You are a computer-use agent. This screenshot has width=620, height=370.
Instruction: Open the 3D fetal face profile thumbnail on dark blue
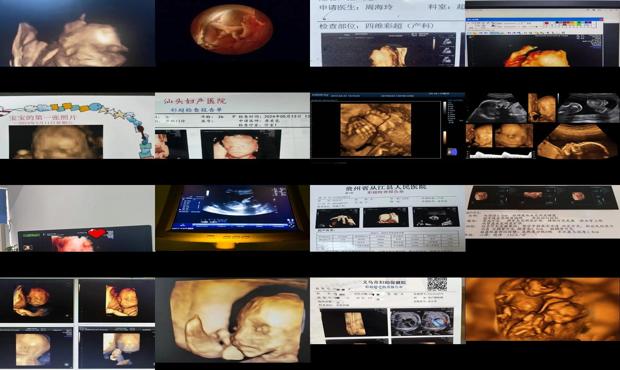(78, 33)
